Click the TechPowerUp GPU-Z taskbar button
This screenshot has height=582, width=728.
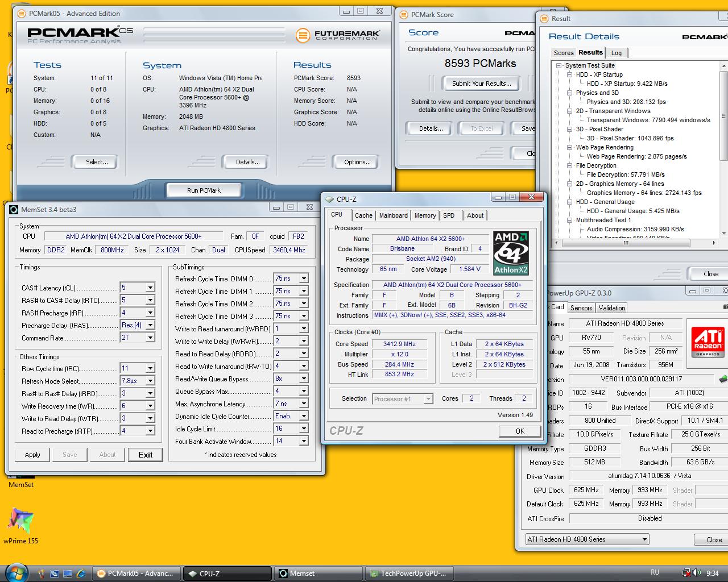point(409,573)
